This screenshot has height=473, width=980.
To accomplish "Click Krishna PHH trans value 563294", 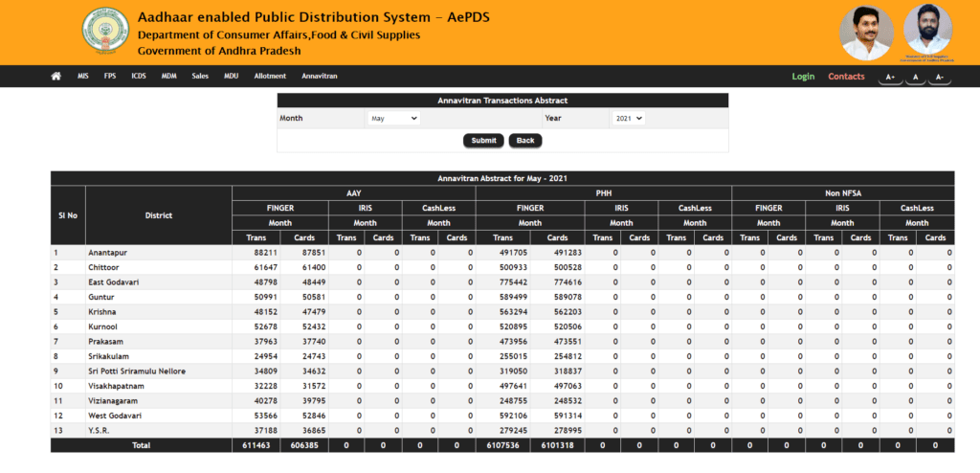I will (x=513, y=311).
